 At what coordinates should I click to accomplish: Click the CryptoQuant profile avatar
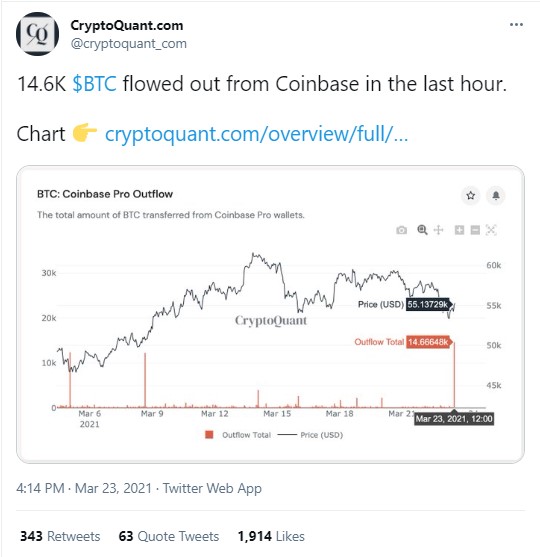click(x=37, y=34)
